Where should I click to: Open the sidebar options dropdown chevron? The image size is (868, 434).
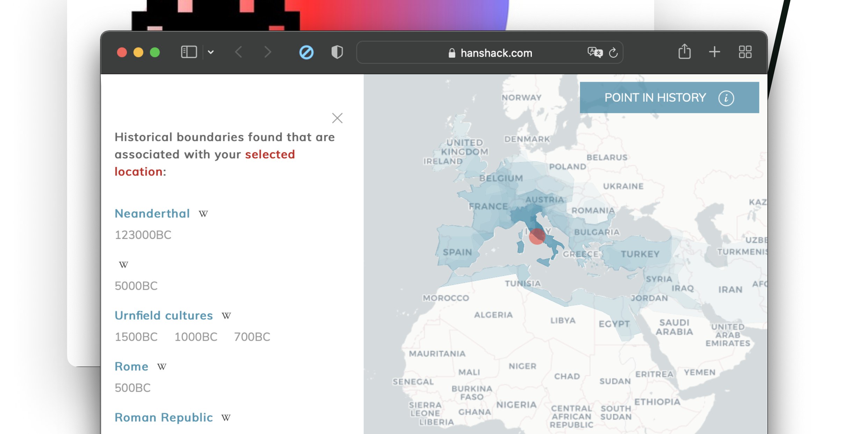pos(211,52)
